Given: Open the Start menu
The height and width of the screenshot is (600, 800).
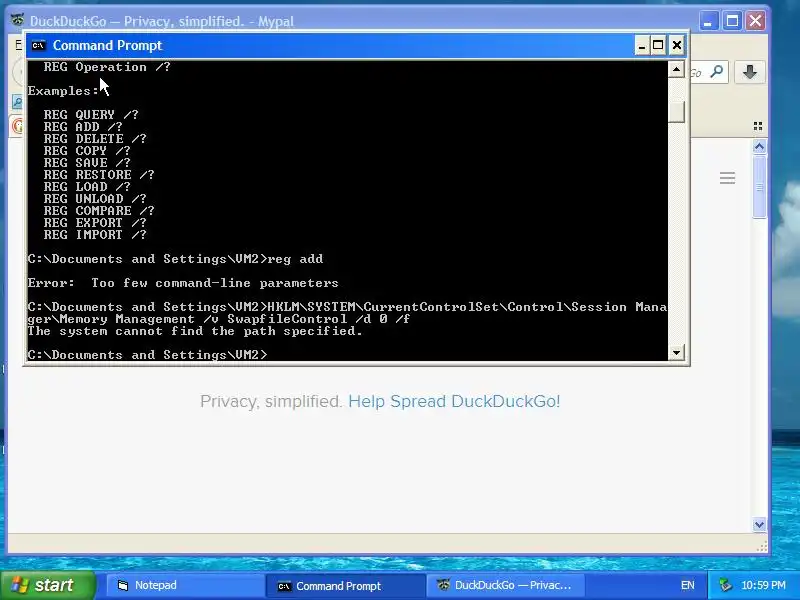Looking at the screenshot, I should [47, 585].
